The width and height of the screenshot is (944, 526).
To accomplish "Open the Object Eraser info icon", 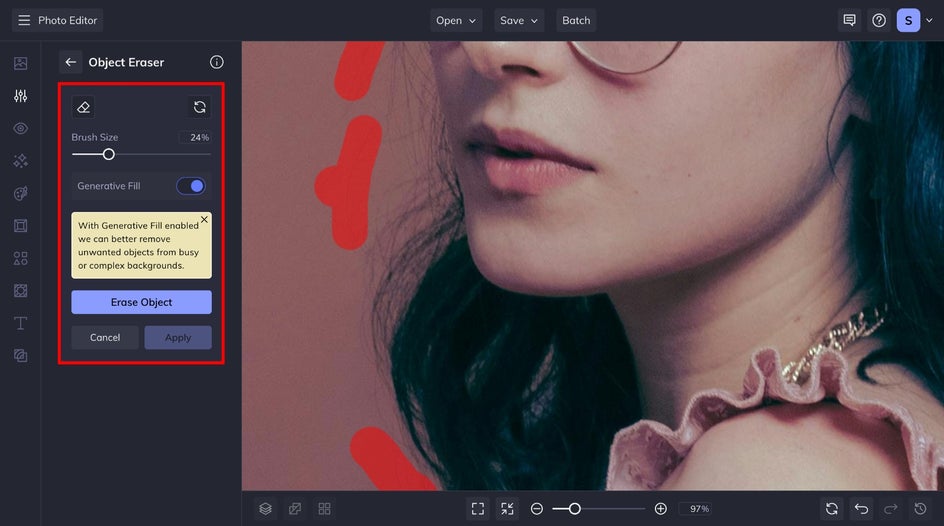I will pyautogui.click(x=216, y=62).
